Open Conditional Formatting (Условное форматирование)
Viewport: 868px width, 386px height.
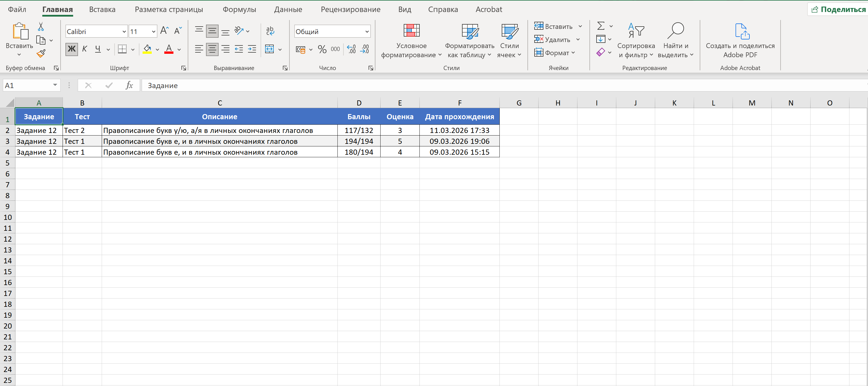411,41
